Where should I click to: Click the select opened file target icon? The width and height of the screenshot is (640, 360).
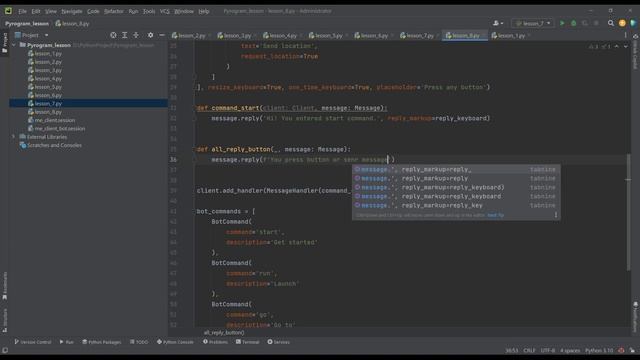pos(113,35)
